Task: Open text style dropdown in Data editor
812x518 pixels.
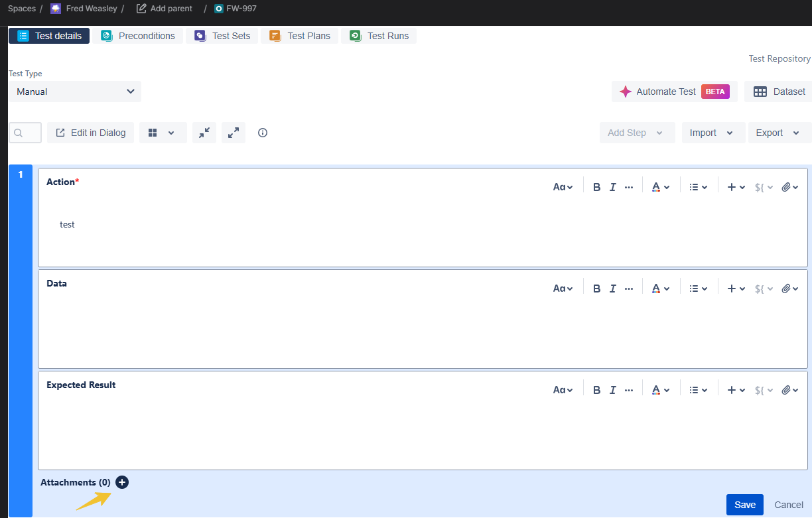Action: (x=563, y=289)
